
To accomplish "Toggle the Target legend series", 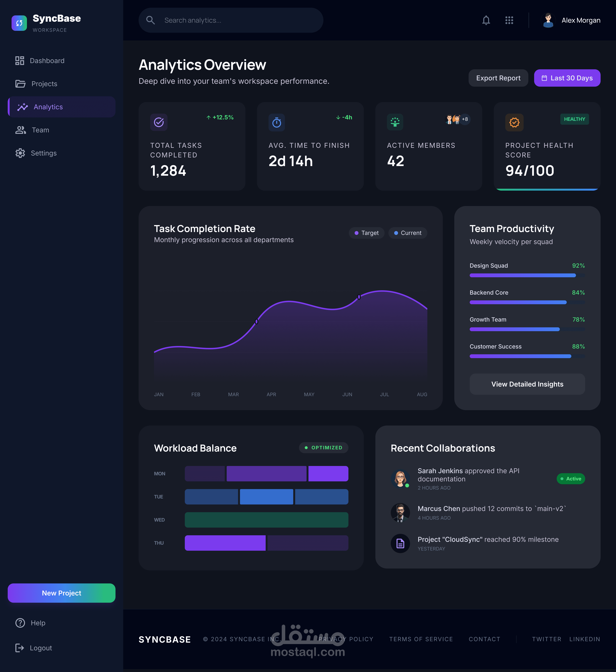I will [x=366, y=233].
